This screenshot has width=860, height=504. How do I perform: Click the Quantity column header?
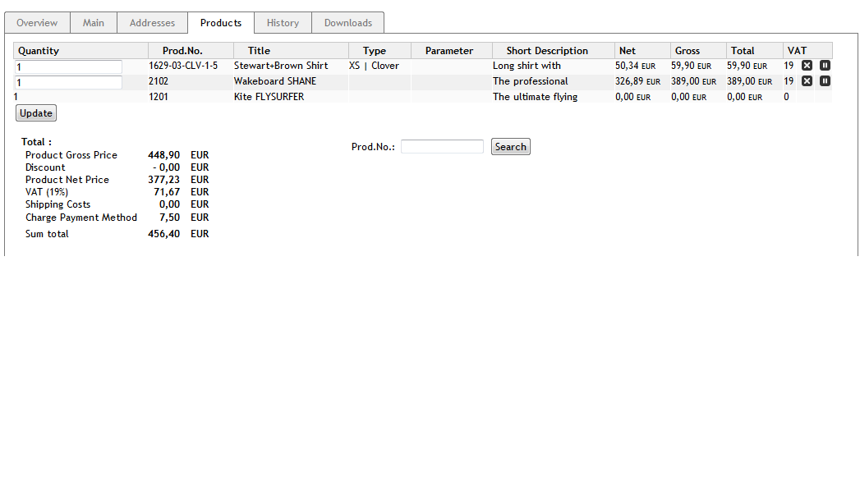click(x=39, y=51)
